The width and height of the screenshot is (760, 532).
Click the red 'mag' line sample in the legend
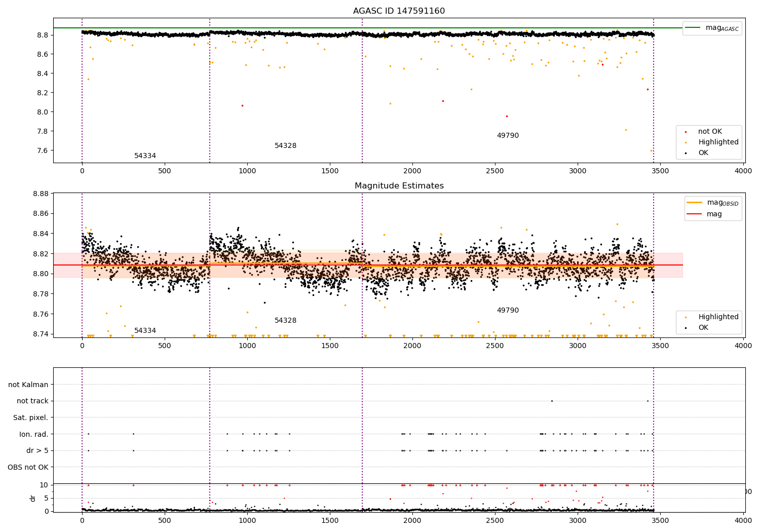point(694,214)
